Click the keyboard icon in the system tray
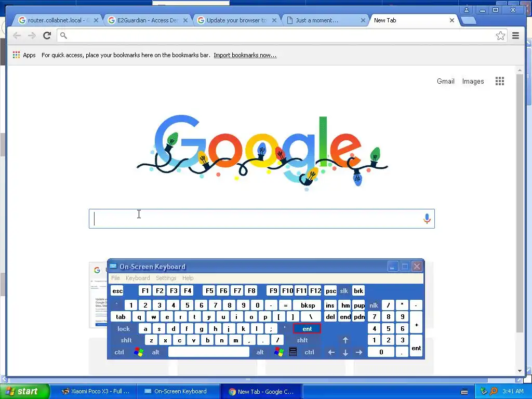The width and height of the screenshot is (532, 399). (464, 392)
